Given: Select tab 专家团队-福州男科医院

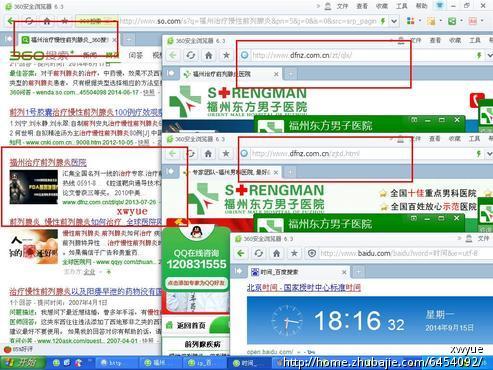Looking at the screenshot, I should tap(231, 172).
